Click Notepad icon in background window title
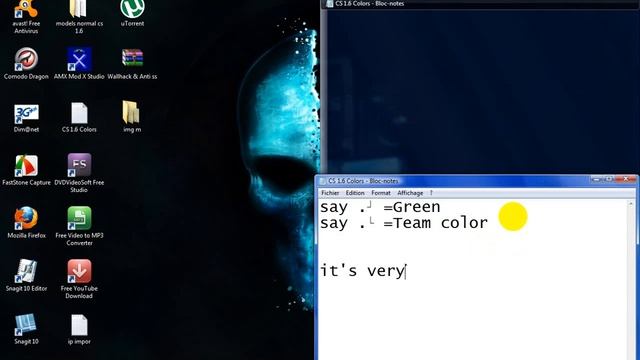 (329, 4)
